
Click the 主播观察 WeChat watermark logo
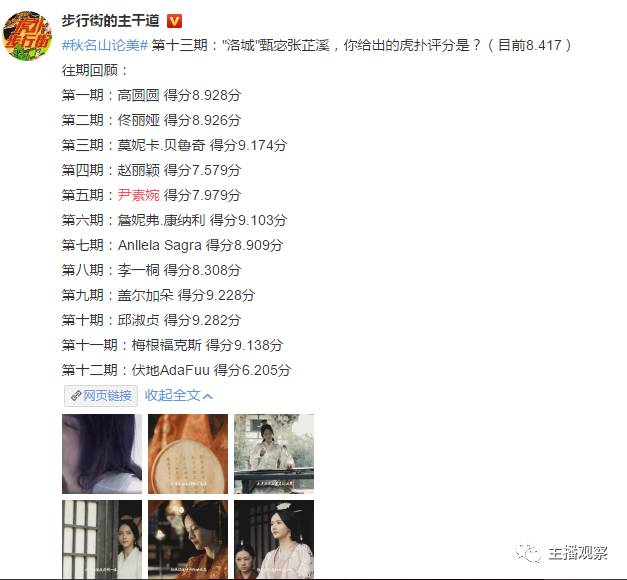coord(528,553)
